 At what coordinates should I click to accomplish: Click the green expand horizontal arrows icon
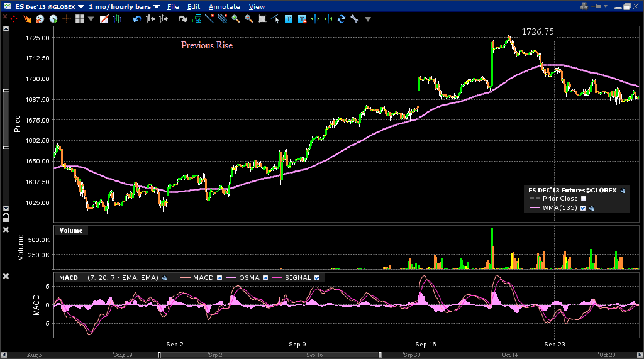pyautogui.click(x=315, y=19)
